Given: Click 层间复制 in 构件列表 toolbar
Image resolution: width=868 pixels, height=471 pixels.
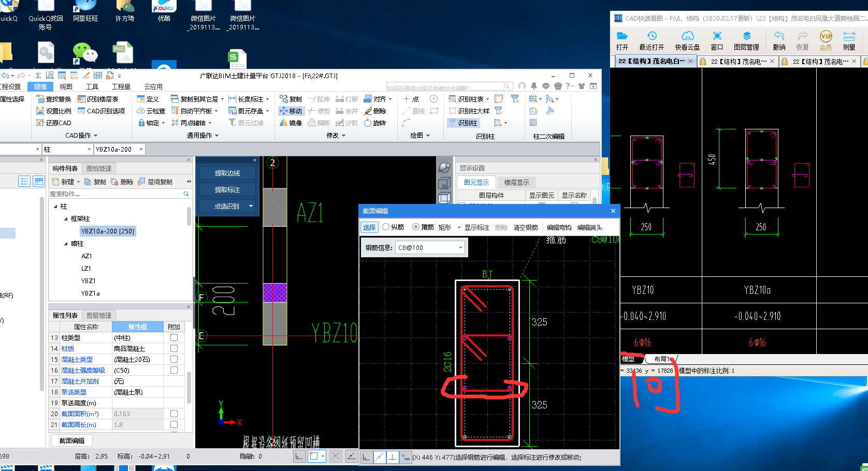Looking at the screenshot, I should (x=155, y=182).
